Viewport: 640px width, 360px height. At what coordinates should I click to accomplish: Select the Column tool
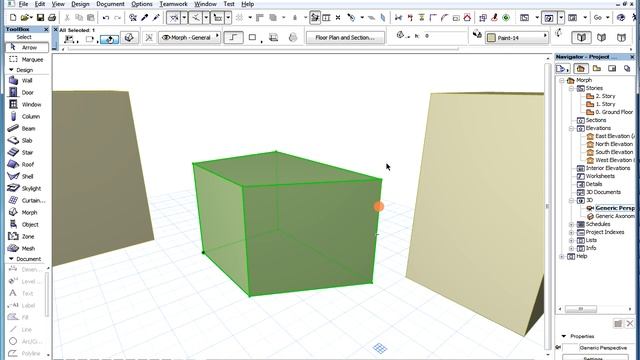point(27,116)
